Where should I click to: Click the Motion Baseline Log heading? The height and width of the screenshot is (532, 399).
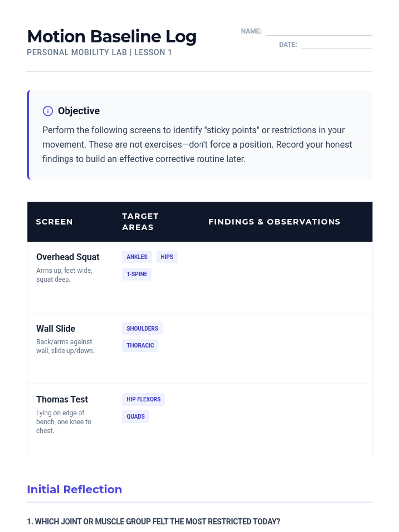(x=111, y=36)
